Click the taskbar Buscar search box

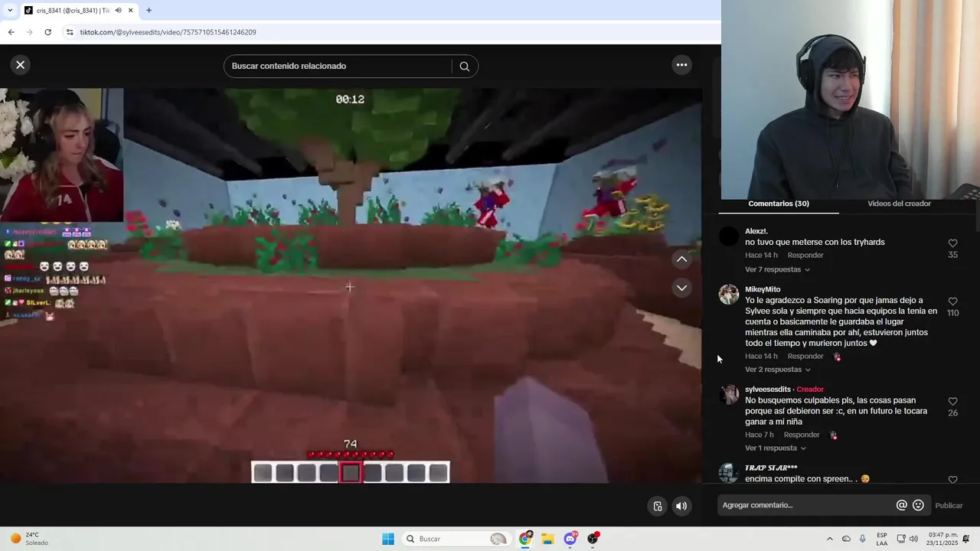(x=456, y=539)
